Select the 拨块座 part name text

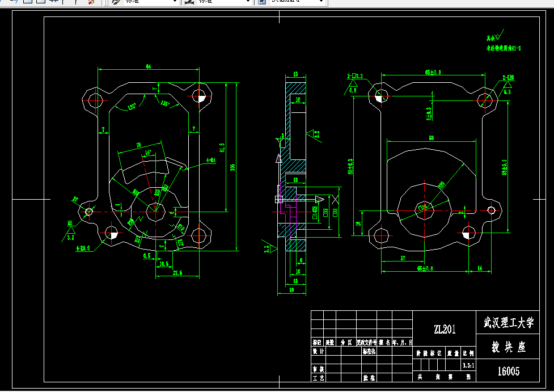[x=509, y=347]
